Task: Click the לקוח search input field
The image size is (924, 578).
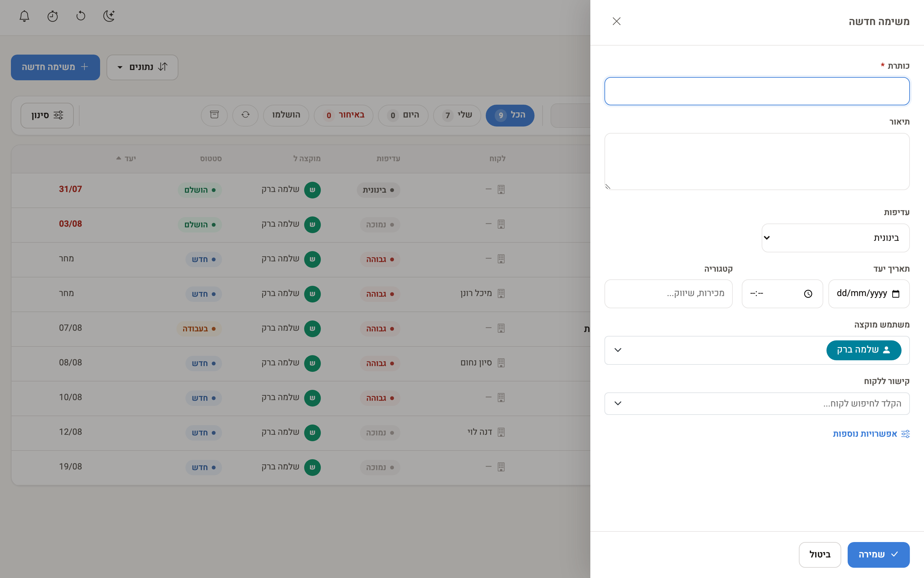Action: point(757,403)
